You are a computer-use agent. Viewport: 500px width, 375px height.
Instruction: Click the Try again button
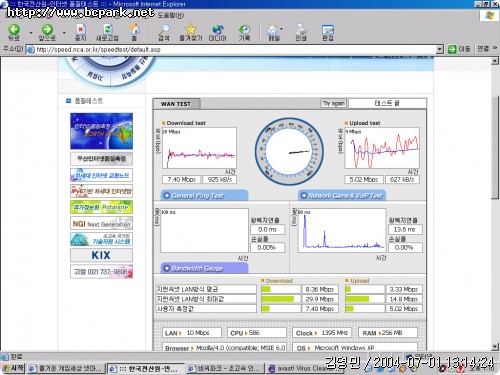click(333, 103)
